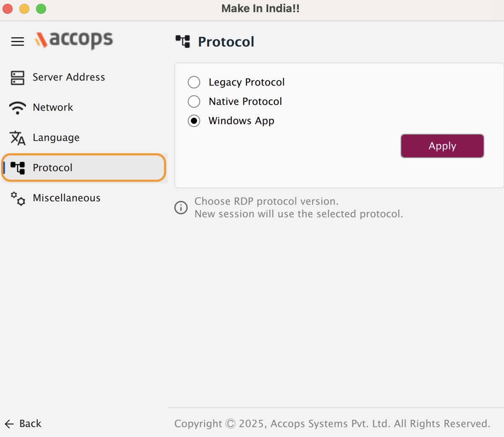Open the Miscellaneous settings section
The image size is (504, 437).
[67, 198]
